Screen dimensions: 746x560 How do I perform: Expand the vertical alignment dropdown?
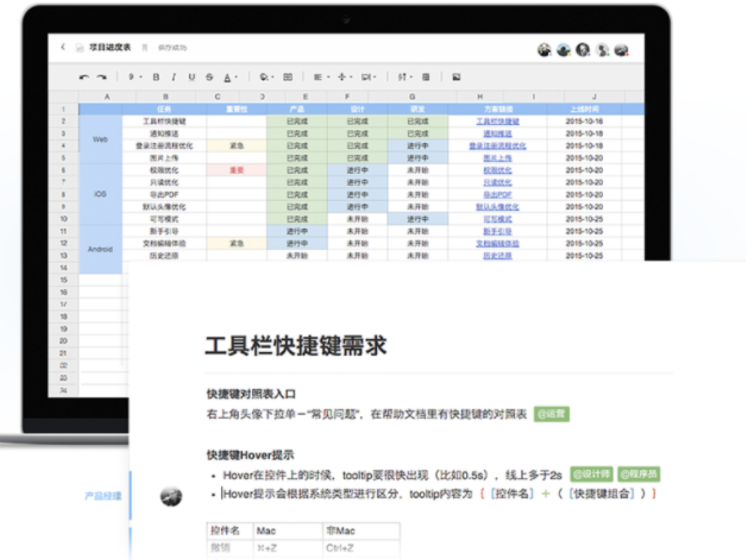[344, 77]
